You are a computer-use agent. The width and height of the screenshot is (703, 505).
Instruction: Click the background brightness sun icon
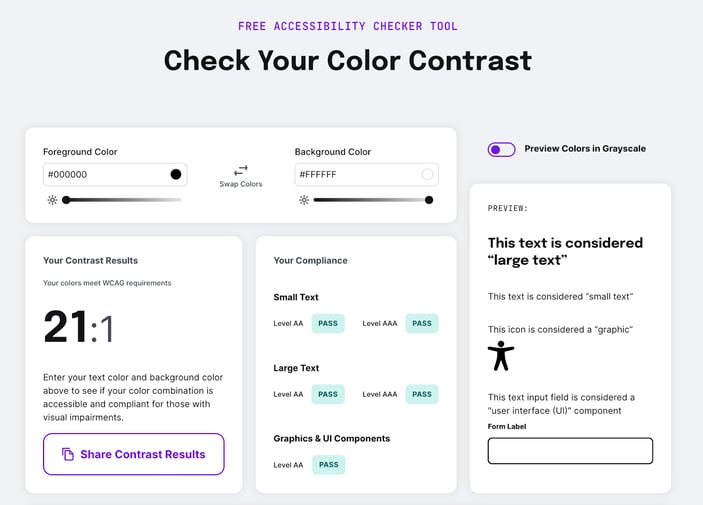[304, 200]
